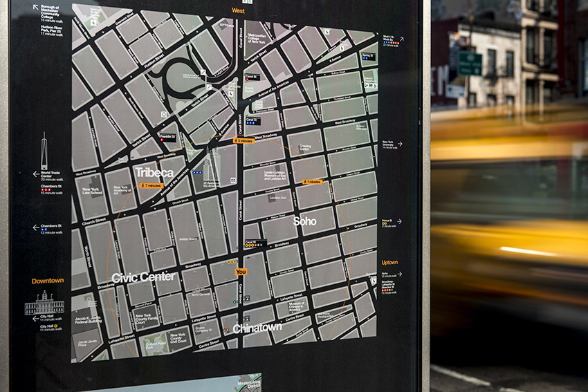The width and height of the screenshot is (588, 392).
Task: Tap the arrow beside World Trade Center
Action: click(36, 174)
